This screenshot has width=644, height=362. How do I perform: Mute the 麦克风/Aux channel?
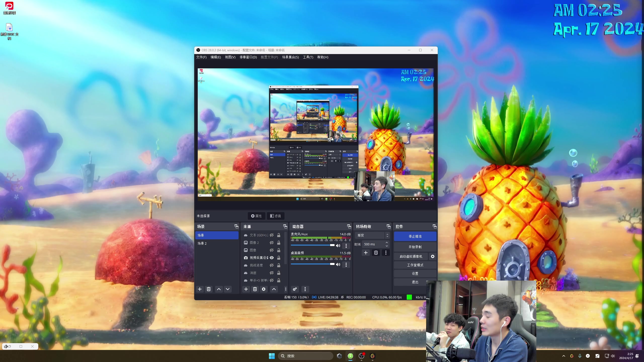(338, 246)
